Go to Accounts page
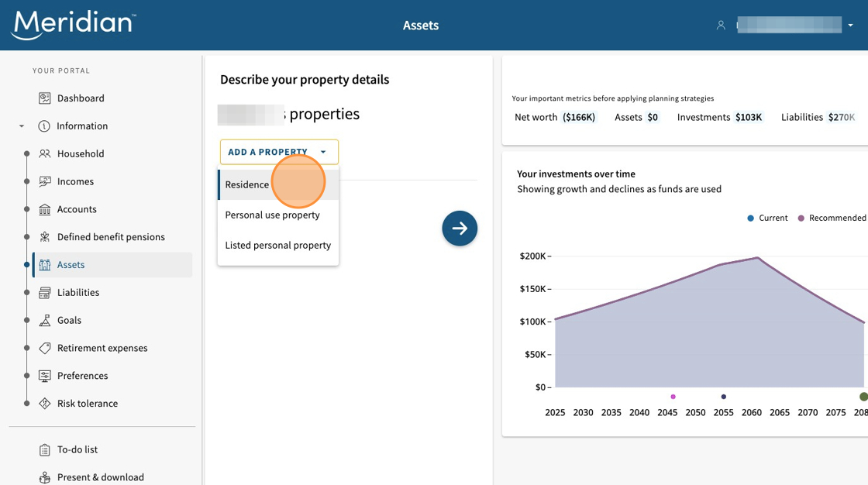 pyautogui.click(x=77, y=209)
